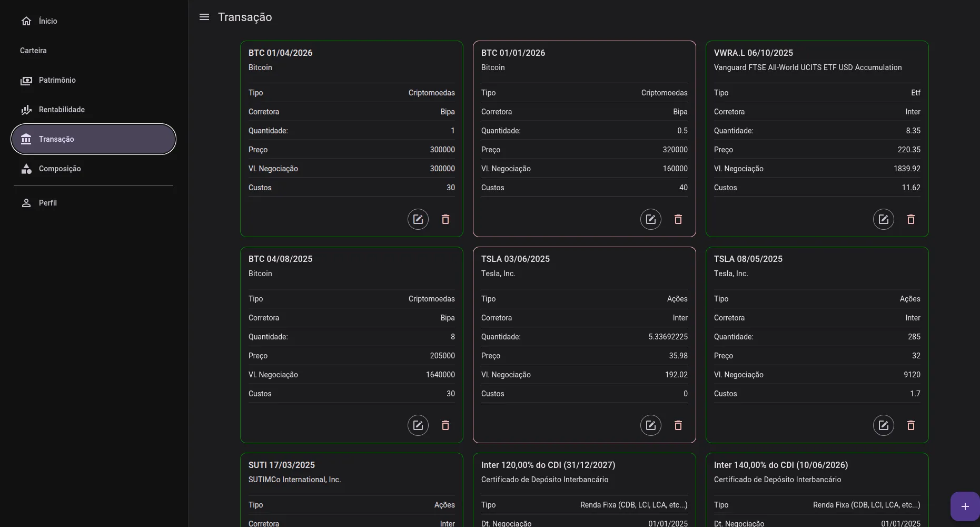The width and height of the screenshot is (980, 527).
Task: Delete the VWRA.L 06/10/2025 transaction
Action: coord(911,219)
